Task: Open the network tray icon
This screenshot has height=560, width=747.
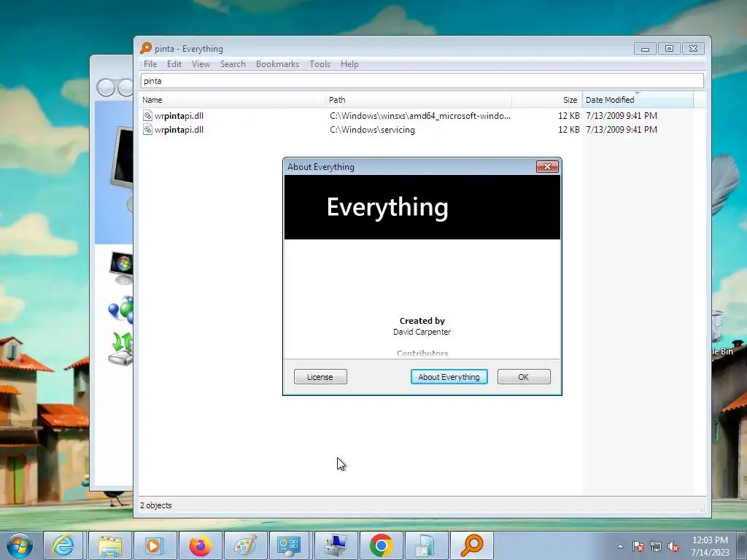Action: (656, 546)
